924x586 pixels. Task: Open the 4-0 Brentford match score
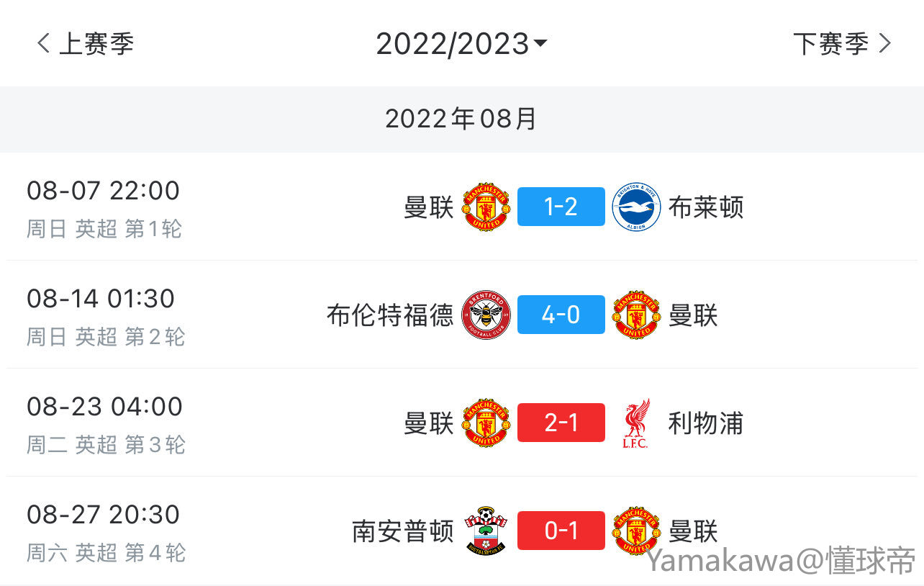click(x=561, y=315)
